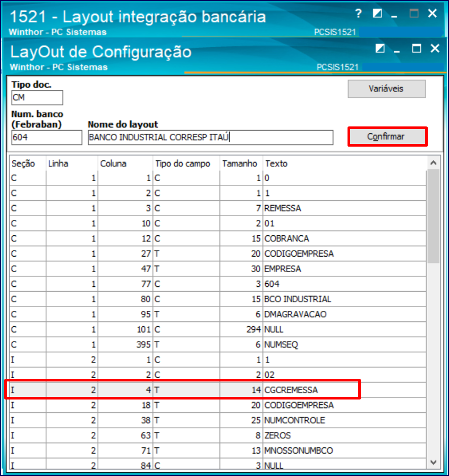
Task: Minimize the 1521 Layout integração bancária window
Action: [x=394, y=16]
